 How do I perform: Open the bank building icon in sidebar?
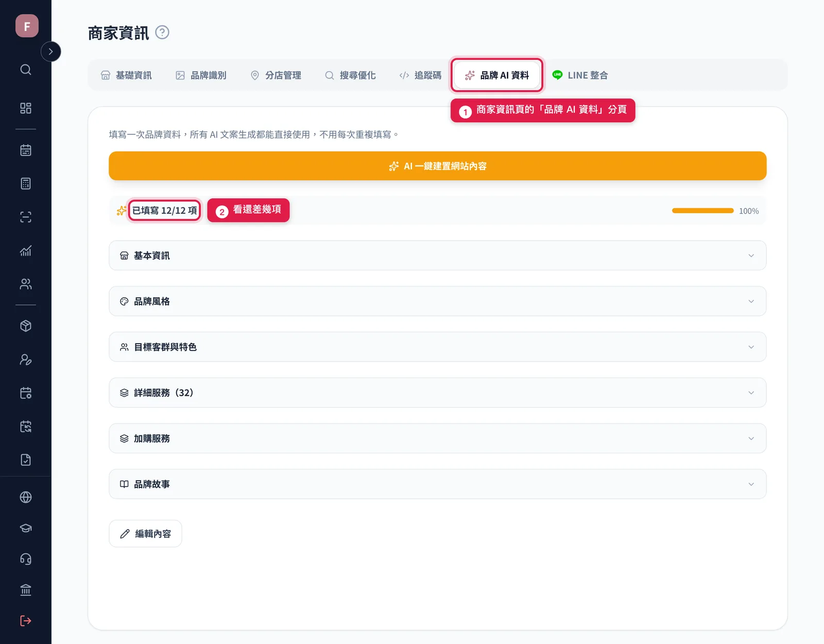[x=26, y=590]
